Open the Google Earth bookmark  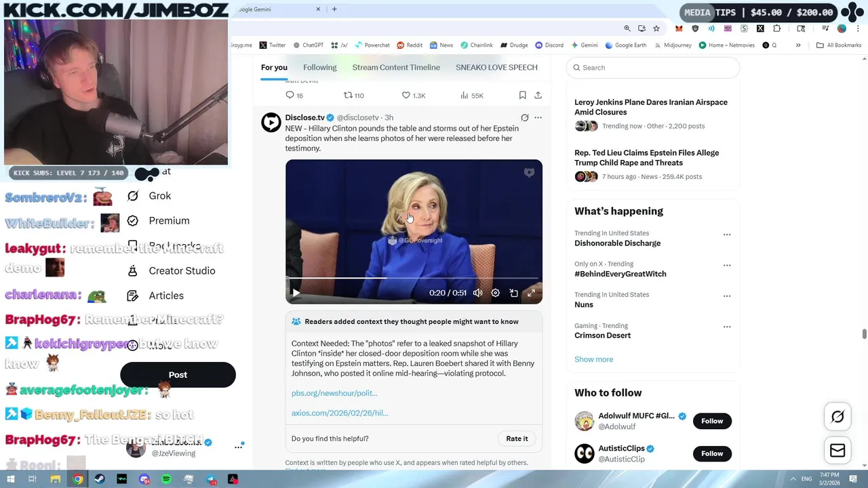click(x=625, y=45)
